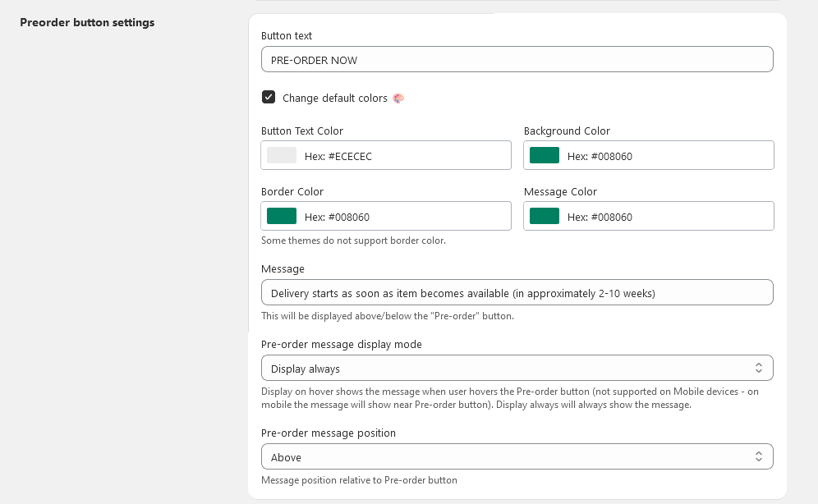The image size is (818, 504).
Task: Click the 'Preorder button settings' section heading
Action: coord(87,23)
